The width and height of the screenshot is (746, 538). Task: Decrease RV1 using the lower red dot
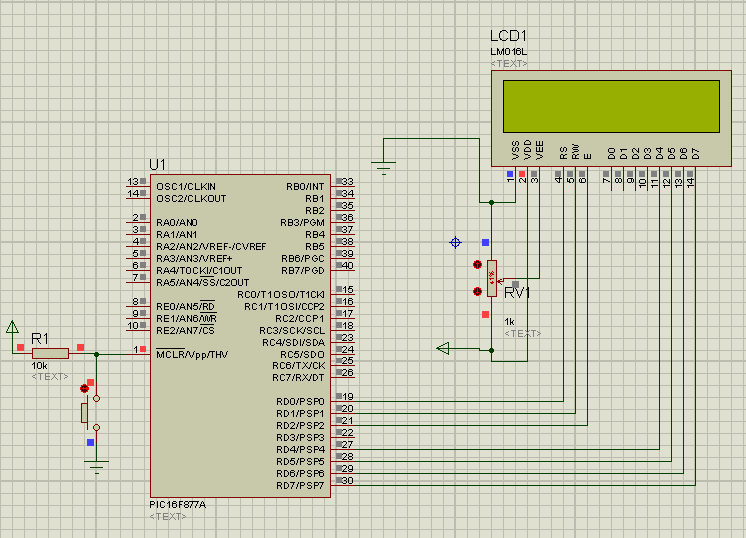click(475, 291)
